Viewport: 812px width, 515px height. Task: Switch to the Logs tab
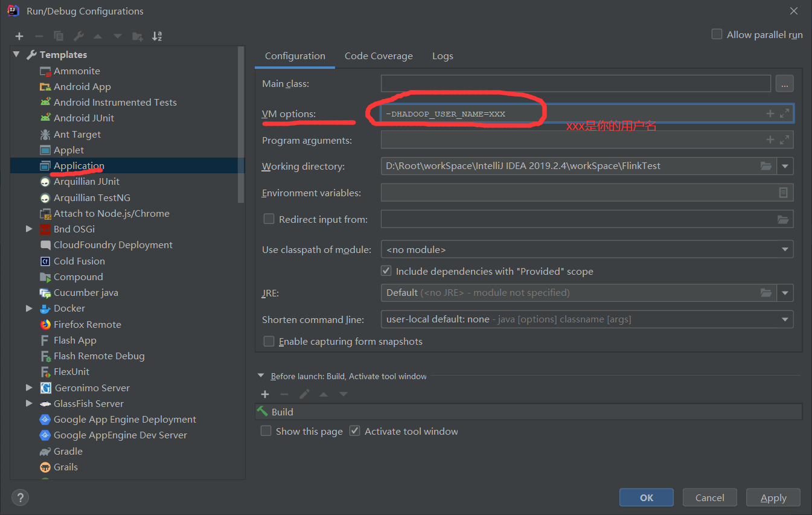pyautogui.click(x=443, y=56)
